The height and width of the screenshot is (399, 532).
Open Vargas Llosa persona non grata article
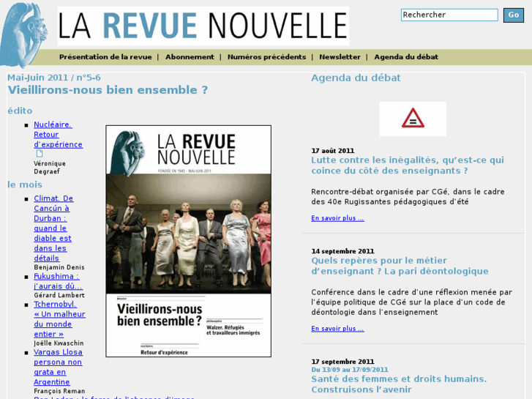(x=58, y=367)
